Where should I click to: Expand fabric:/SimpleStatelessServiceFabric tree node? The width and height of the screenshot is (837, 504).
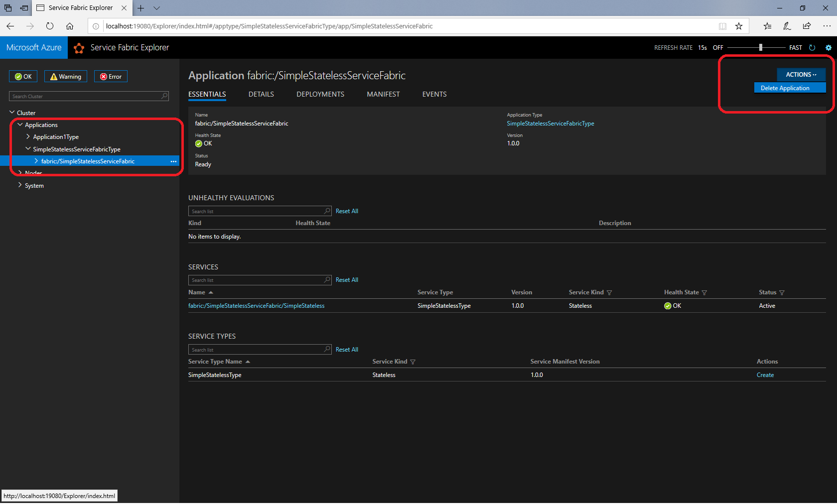coord(36,161)
